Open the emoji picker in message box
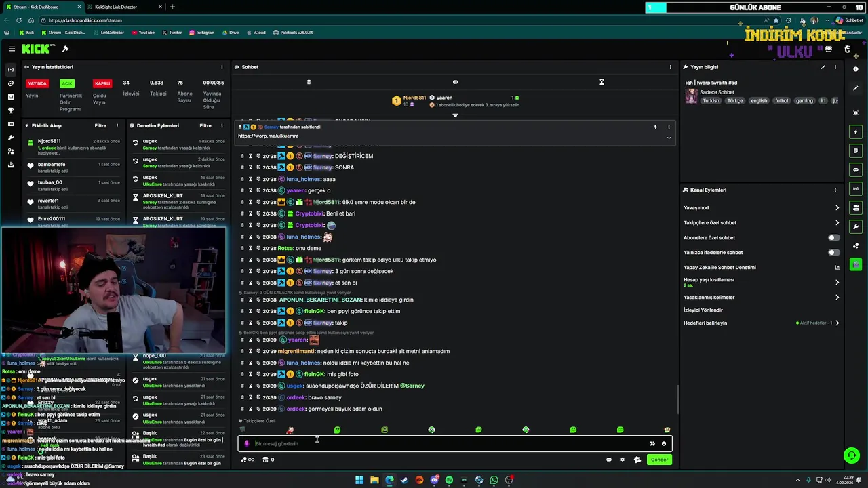Screen dimensions: 868x488 664,443
